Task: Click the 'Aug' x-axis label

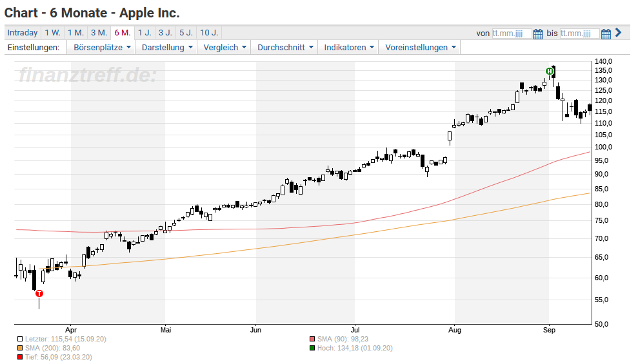Action: [455, 330]
